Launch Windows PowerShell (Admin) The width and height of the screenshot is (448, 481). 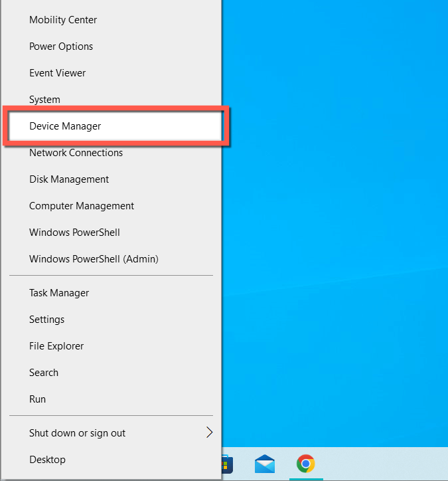(112, 259)
